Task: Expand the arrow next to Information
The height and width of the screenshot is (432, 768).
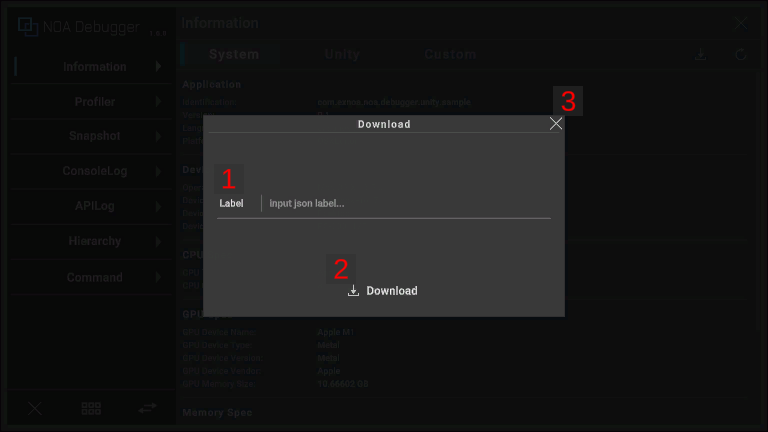Action: (158, 66)
